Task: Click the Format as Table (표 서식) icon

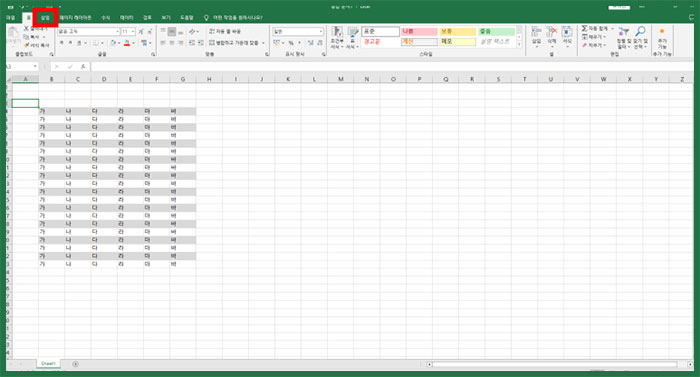Action: 352,38
